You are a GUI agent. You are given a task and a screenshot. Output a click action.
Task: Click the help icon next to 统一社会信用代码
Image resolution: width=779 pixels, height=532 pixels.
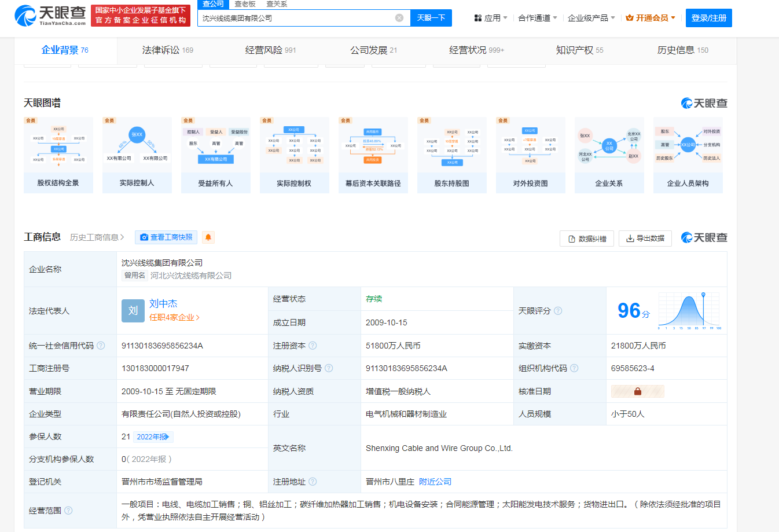point(101,346)
